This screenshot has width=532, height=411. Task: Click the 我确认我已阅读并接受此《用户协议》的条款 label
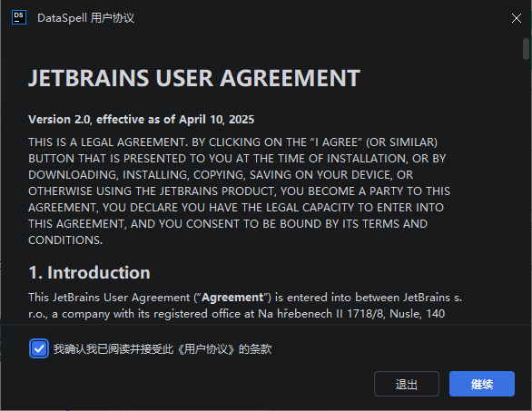[x=163, y=349]
